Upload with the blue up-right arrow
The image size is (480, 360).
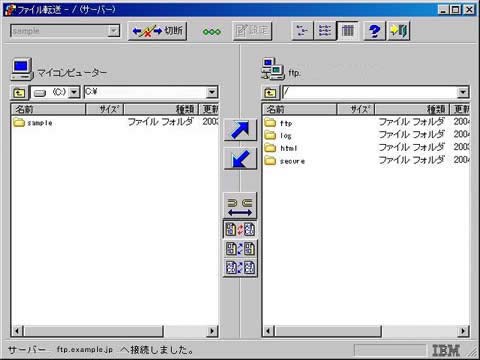(240, 130)
